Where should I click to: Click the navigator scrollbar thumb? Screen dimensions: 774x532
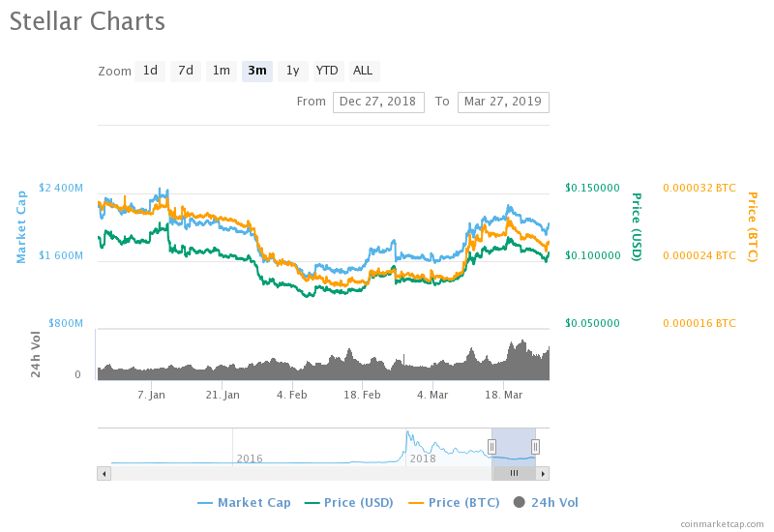514,474
